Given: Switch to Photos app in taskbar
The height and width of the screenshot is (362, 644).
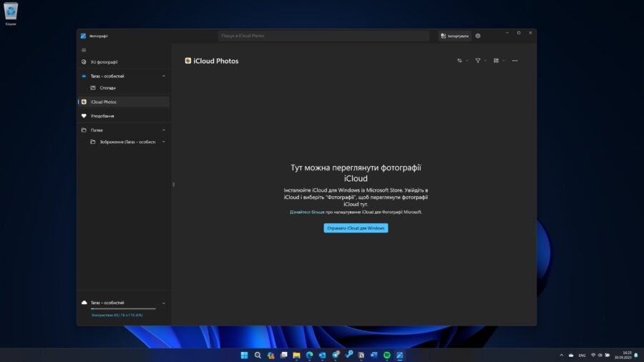Looking at the screenshot, I should [399, 355].
